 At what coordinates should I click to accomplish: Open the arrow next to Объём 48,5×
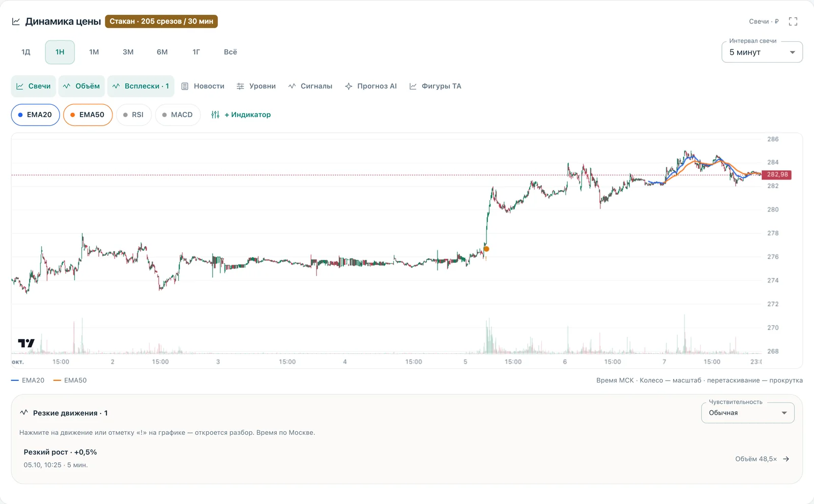(x=786, y=459)
